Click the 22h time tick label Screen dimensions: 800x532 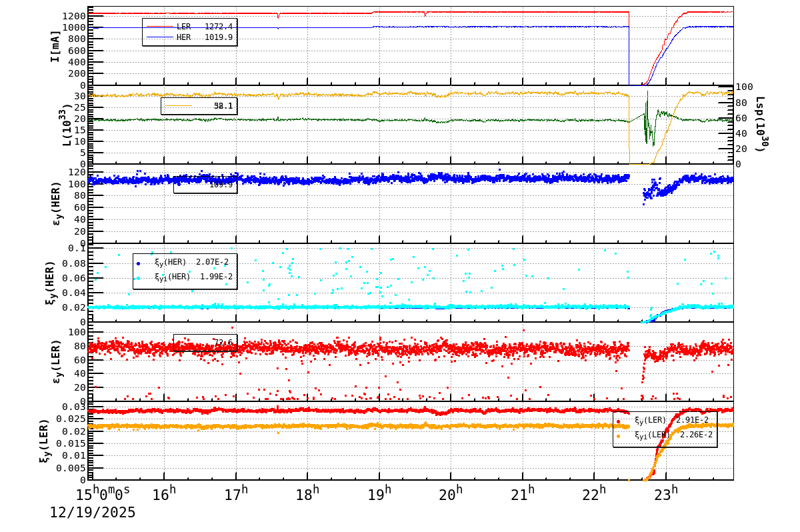point(593,494)
